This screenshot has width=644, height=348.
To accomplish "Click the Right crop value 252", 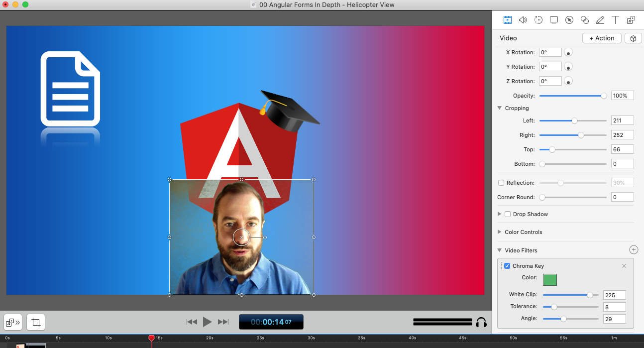I will pos(623,135).
